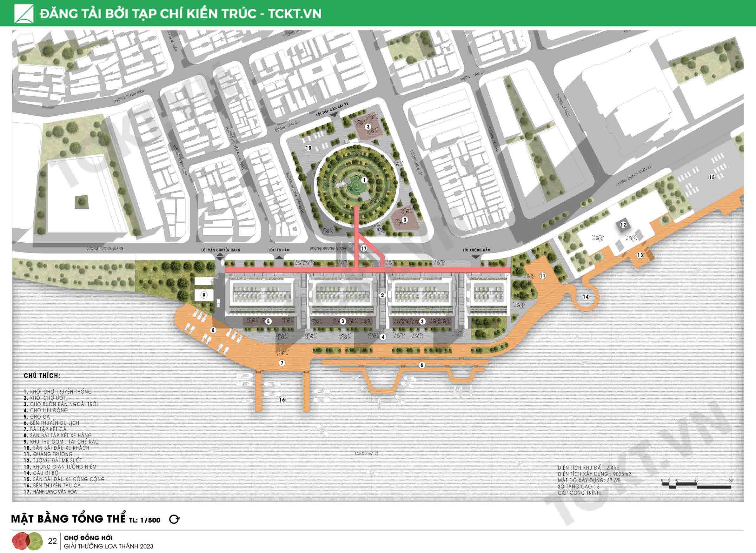
Task: Click map marker number 16 near fishing boats
Action: click(282, 400)
